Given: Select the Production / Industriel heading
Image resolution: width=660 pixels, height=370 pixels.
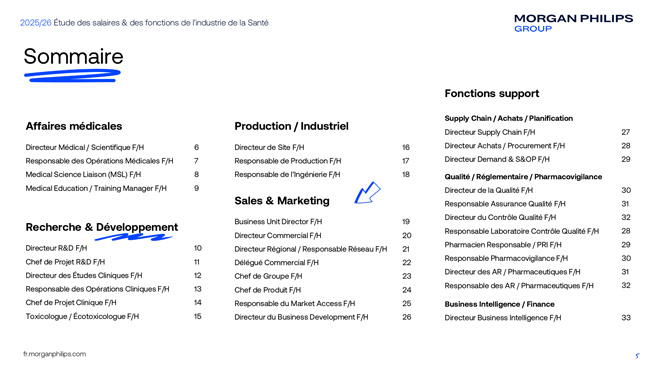Looking at the screenshot, I should 291,126.
